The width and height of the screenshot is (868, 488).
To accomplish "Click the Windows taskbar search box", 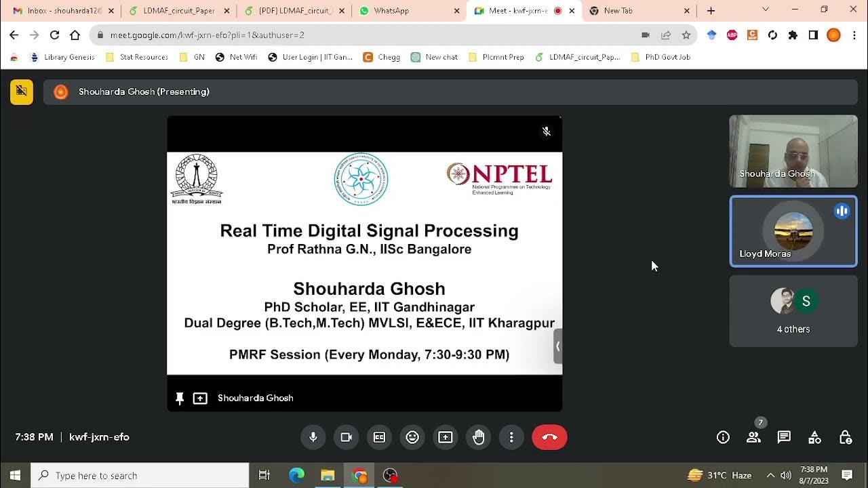I will (140, 475).
